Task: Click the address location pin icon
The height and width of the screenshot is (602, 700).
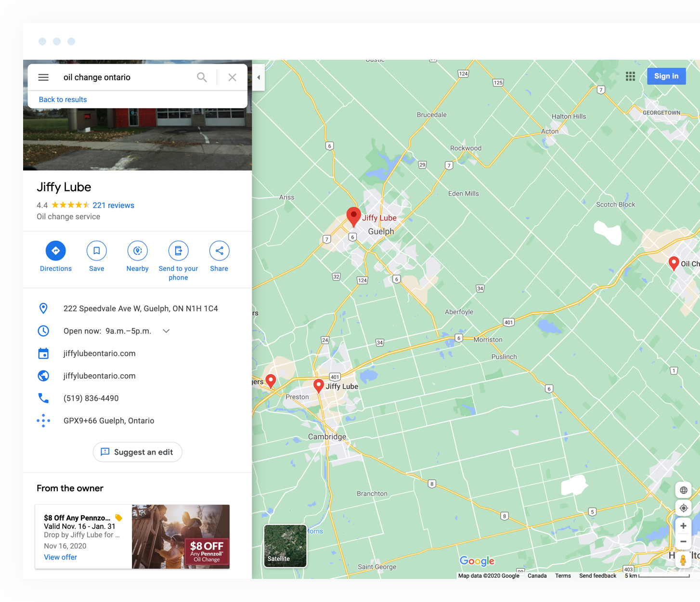Action: pos(43,308)
